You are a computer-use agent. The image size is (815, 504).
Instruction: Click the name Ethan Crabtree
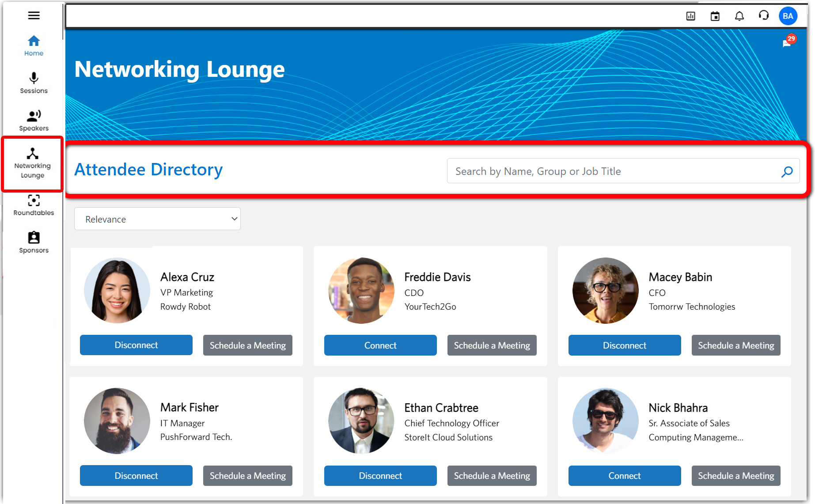coord(441,407)
